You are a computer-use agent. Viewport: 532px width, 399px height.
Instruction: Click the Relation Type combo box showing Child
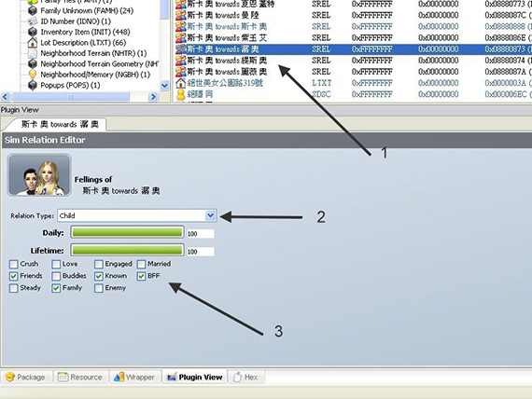[x=136, y=215]
